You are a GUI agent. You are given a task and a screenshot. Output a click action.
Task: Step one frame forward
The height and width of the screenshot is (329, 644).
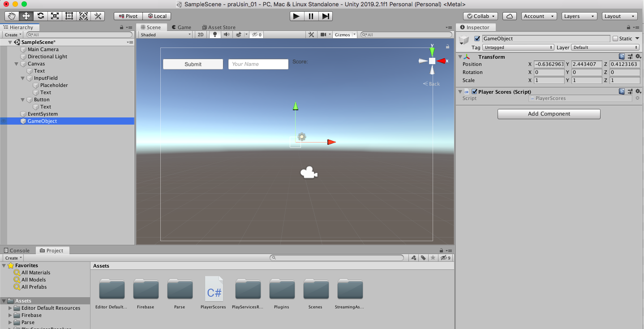pyautogui.click(x=326, y=16)
